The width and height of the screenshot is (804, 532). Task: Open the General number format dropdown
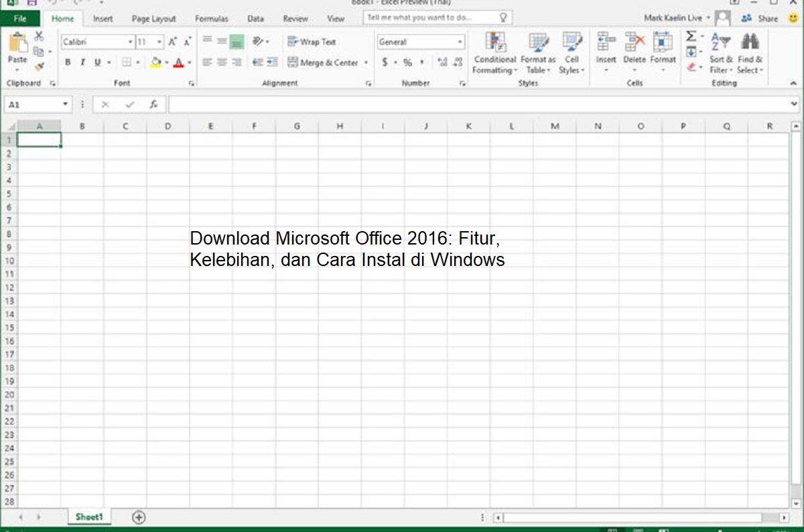[460, 42]
